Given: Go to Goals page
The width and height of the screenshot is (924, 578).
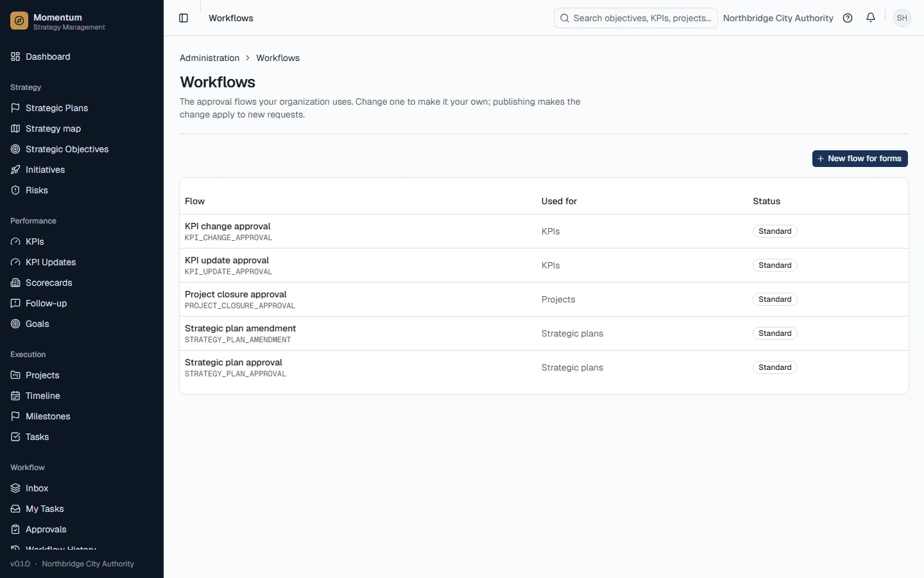Looking at the screenshot, I should (81, 324).
